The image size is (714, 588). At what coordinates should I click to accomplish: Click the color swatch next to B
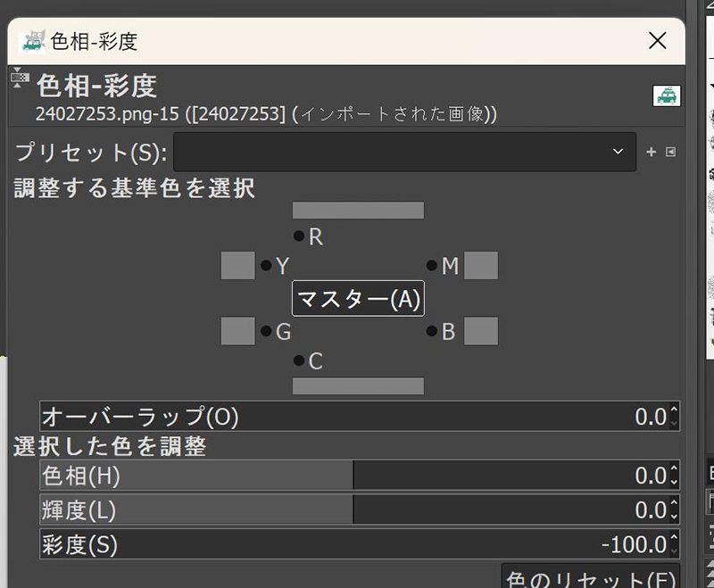point(479,331)
